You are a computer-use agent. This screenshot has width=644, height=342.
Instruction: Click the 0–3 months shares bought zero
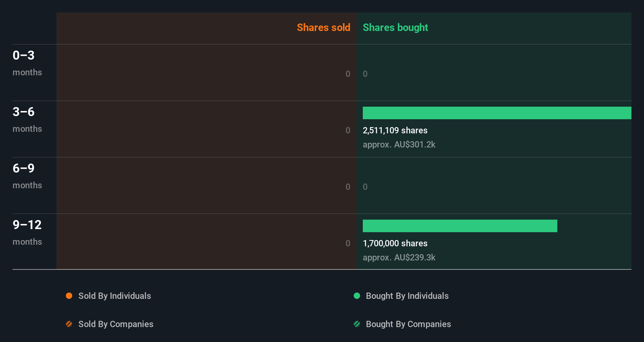coord(365,74)
